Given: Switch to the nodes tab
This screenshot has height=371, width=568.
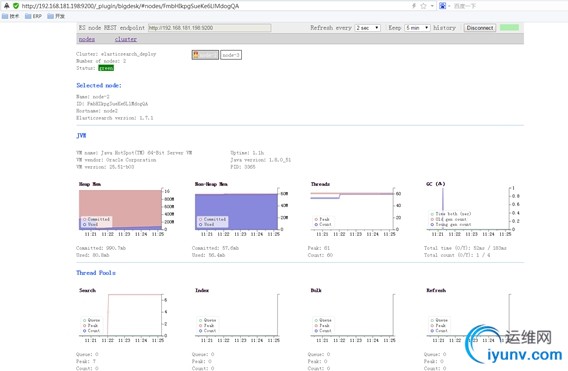Looking at the screenshot, I should click(87, 39).
